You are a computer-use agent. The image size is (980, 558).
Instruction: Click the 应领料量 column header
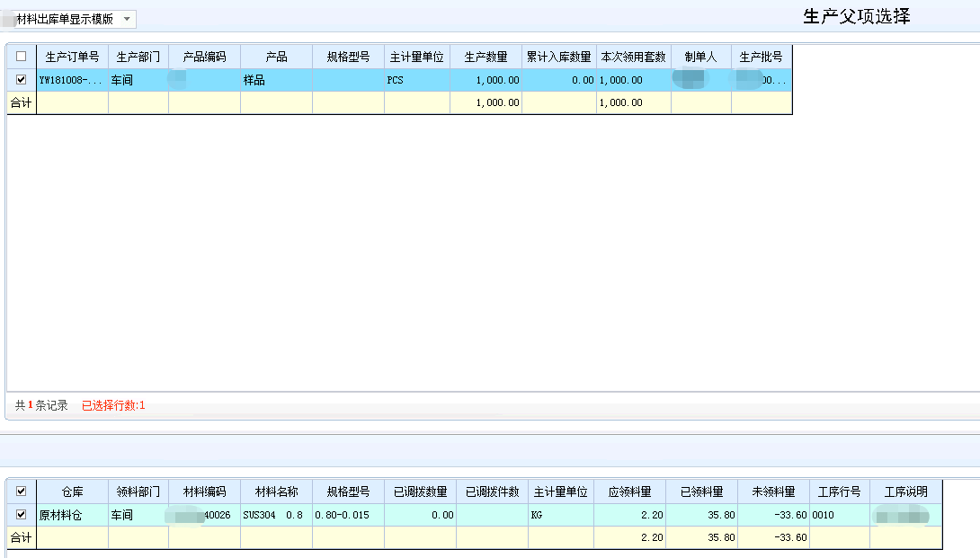628,492
